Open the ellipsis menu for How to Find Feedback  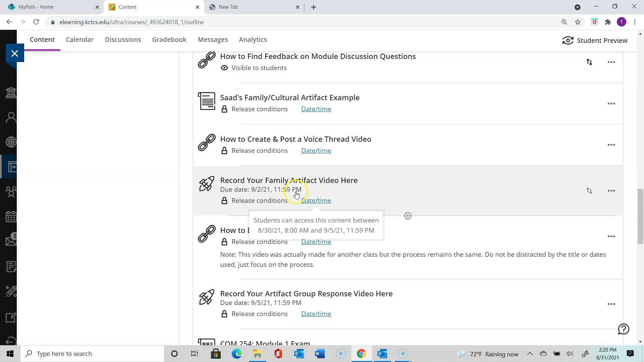(611, 62)
